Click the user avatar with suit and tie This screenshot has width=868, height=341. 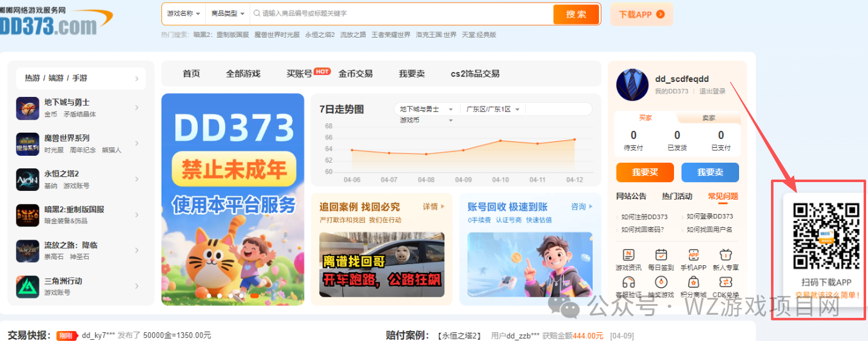pyautogui.click(x=632, y=84)
